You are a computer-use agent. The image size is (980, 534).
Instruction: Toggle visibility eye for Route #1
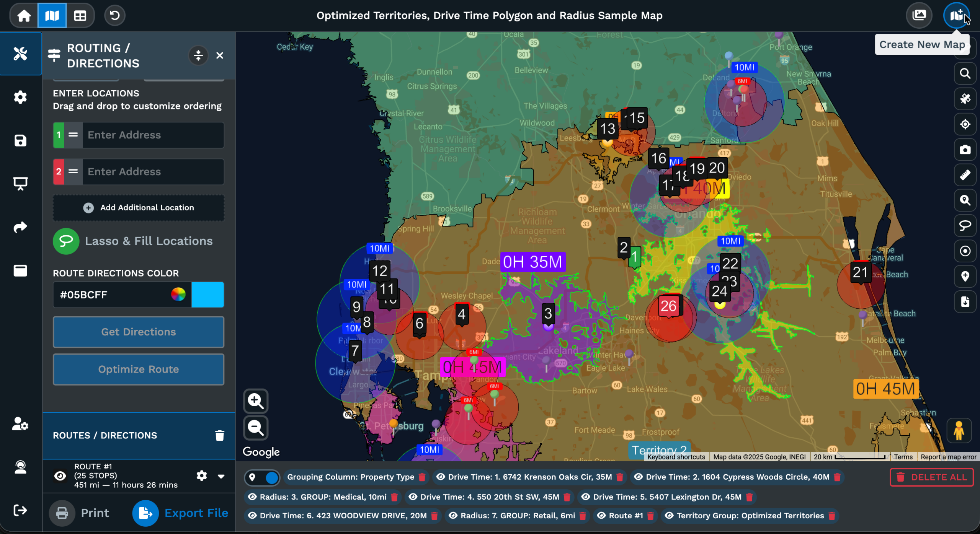(x=60, y=476)
